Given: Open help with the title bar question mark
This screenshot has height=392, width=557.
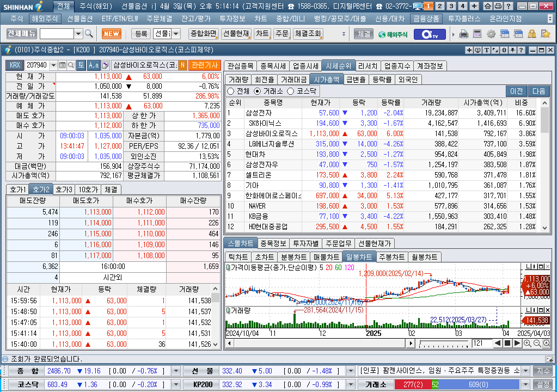Looking at the screenshot, I should [x=509, y=6].
